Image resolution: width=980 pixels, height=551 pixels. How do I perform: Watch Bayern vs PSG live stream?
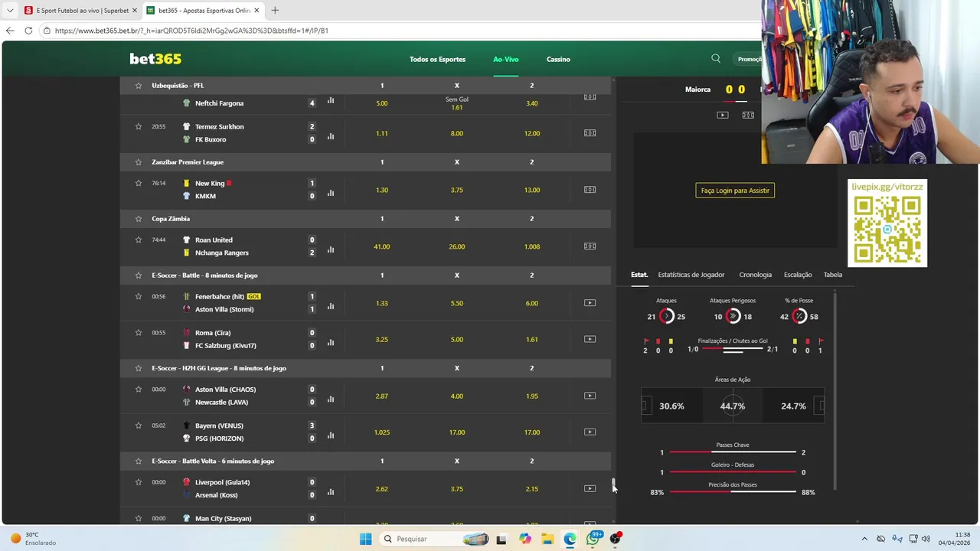(590, 432)
